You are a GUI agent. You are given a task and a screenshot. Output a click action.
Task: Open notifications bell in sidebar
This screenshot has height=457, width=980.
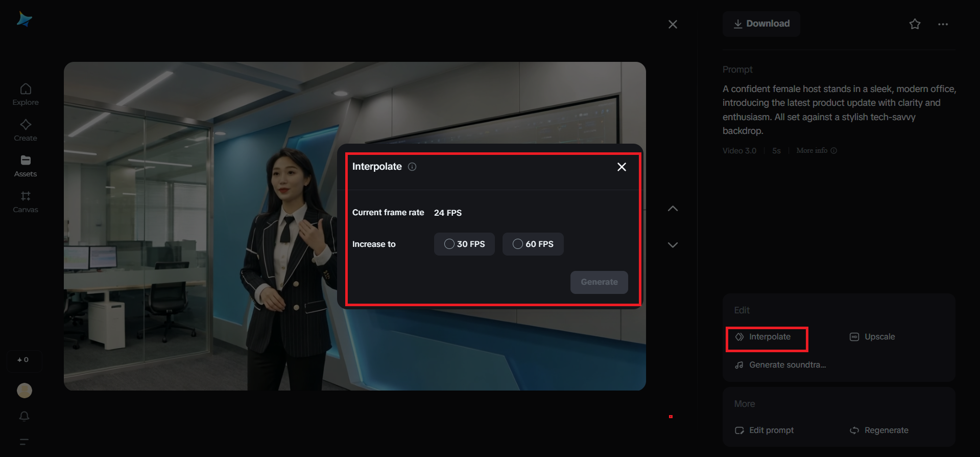pos(24,416)
